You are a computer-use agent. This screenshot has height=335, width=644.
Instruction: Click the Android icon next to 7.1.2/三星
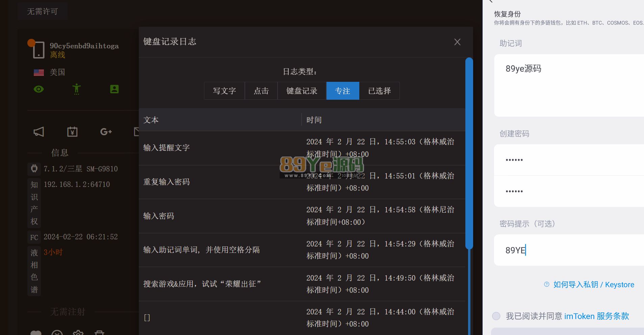(34, 168)
